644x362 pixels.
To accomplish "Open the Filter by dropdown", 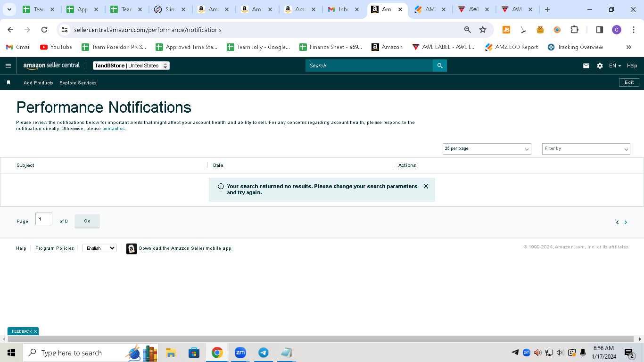I will 586,149.
